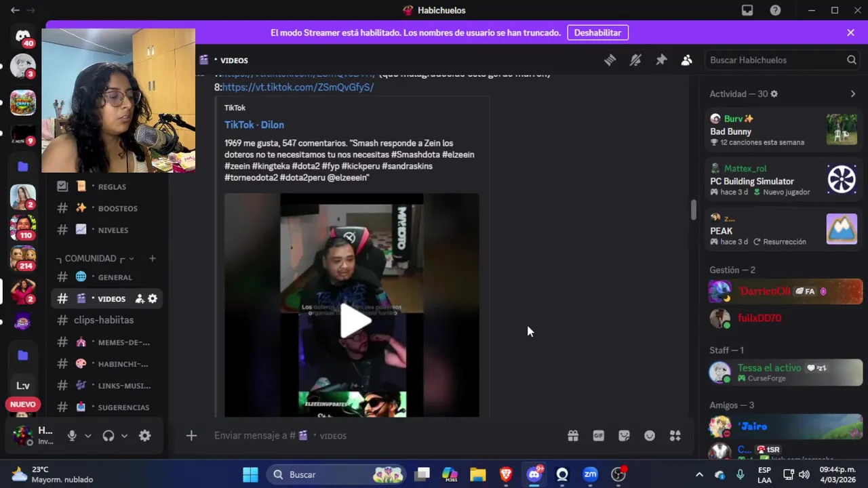Select member fullxDD70
868x488 pixels.
(x=785, y=318)
